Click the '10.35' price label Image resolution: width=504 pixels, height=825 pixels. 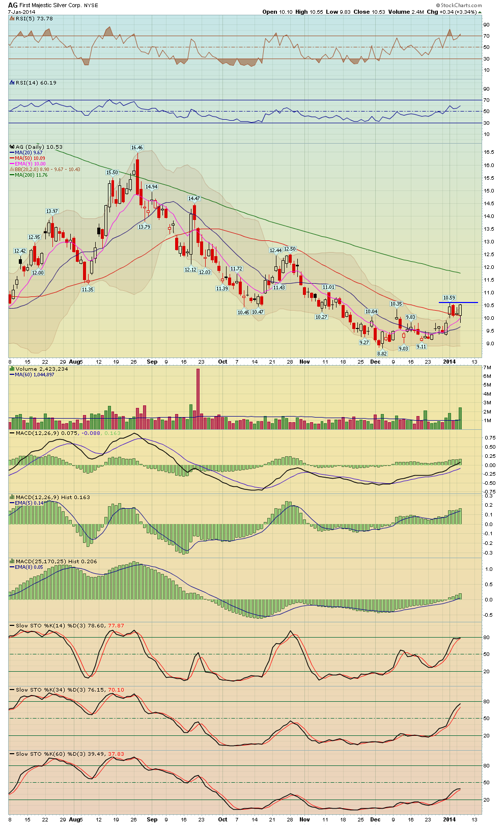(x=396, y=304)
